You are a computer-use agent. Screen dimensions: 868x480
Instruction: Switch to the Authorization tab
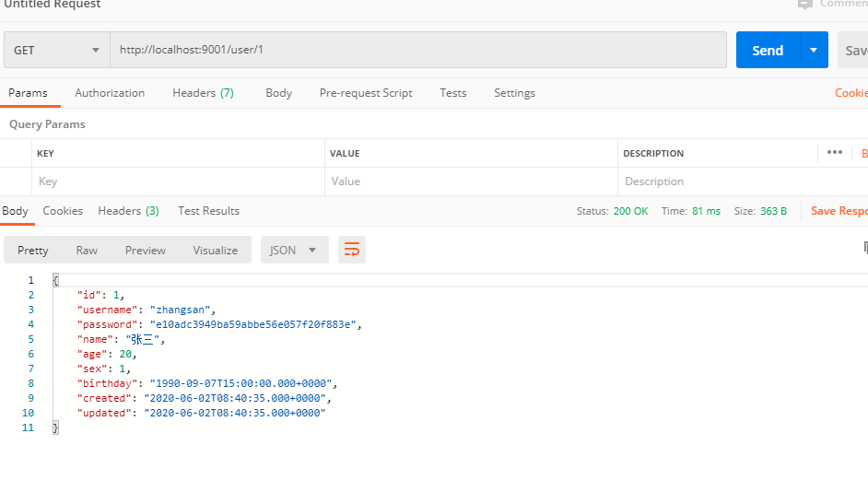click(x=110, y=93)
